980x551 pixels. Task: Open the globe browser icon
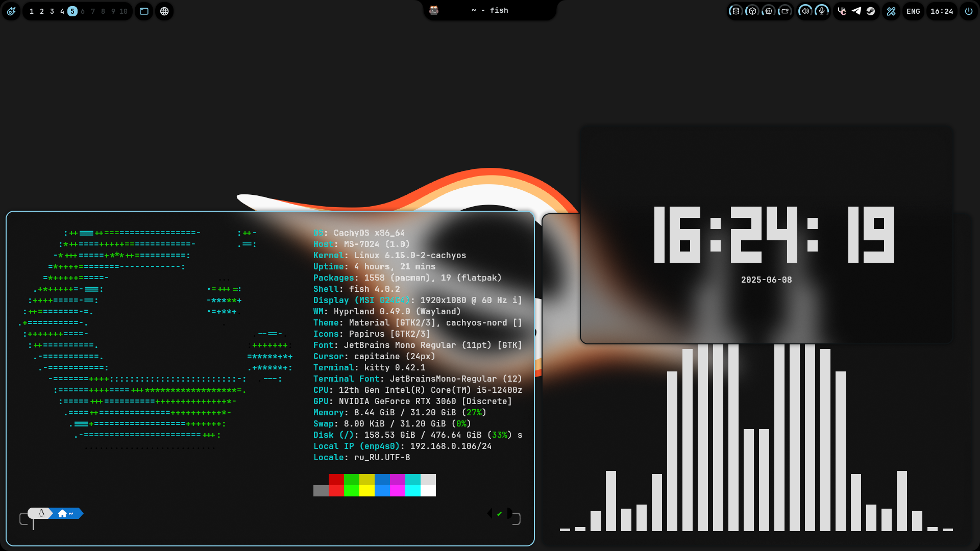coord(164,11)
